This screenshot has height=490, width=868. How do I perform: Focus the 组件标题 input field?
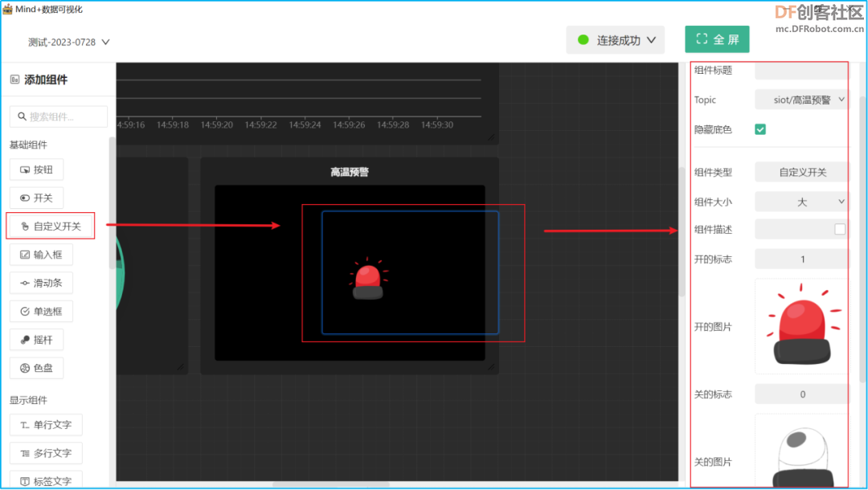(801, 70)
